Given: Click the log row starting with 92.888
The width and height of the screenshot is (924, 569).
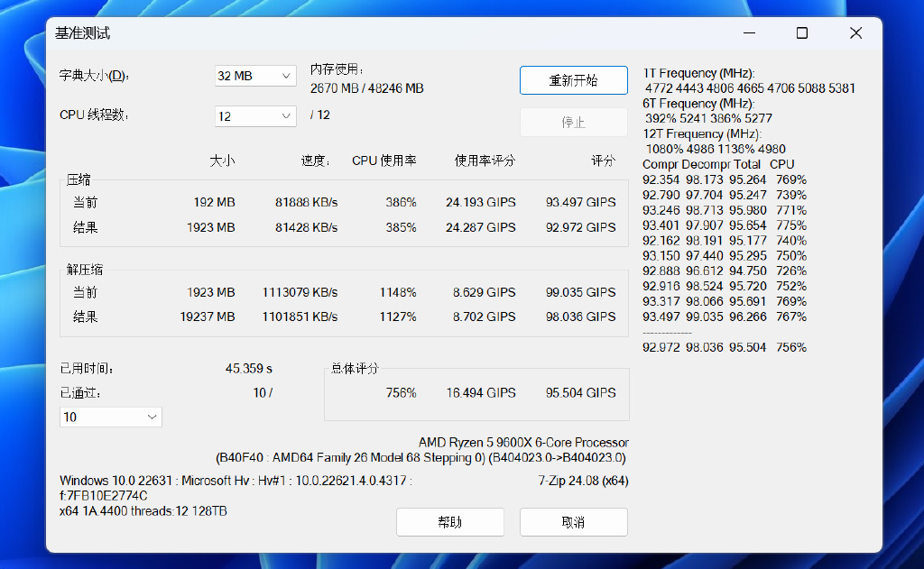Looking at the screenshot, I should click(x=725, y=271).
